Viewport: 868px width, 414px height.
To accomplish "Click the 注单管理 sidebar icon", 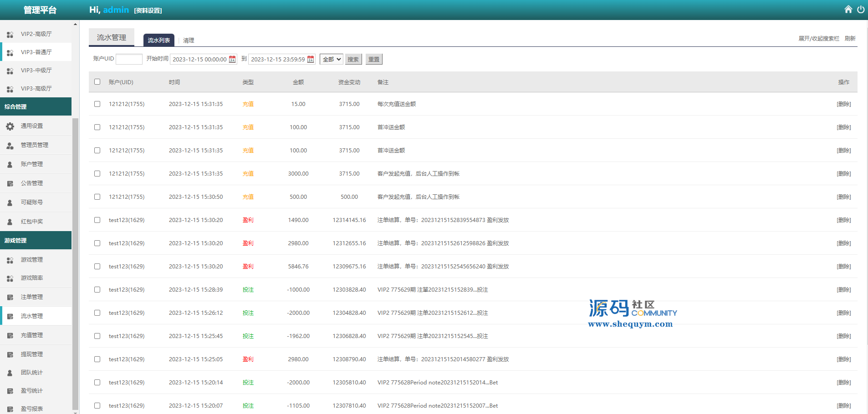I will coord(10,298).
